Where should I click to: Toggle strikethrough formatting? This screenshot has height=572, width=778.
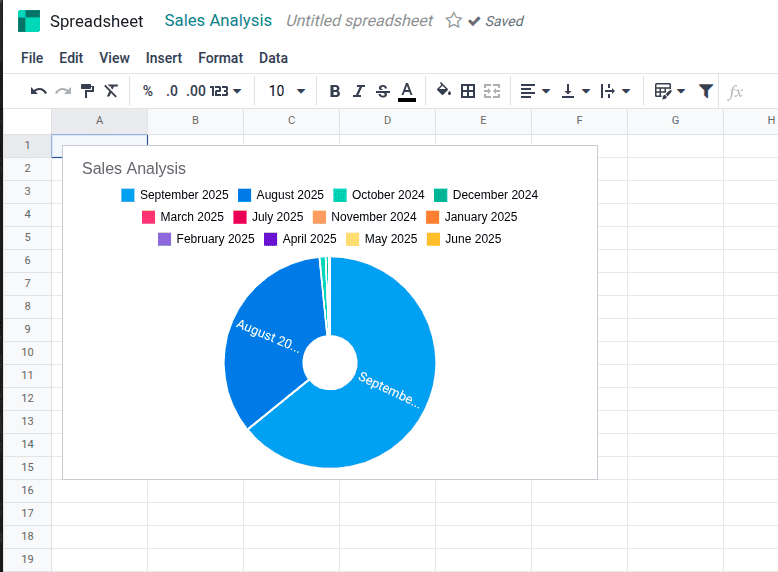tap(383, 91)
